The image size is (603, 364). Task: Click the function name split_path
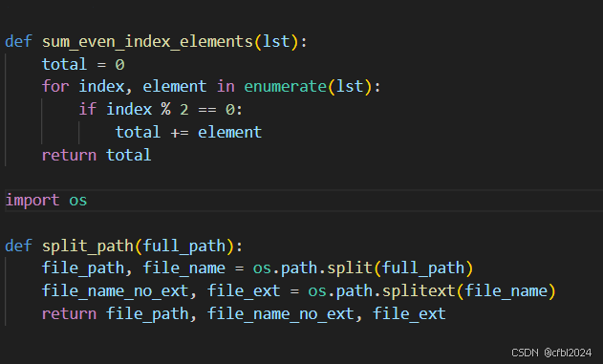tap(88, 246)
